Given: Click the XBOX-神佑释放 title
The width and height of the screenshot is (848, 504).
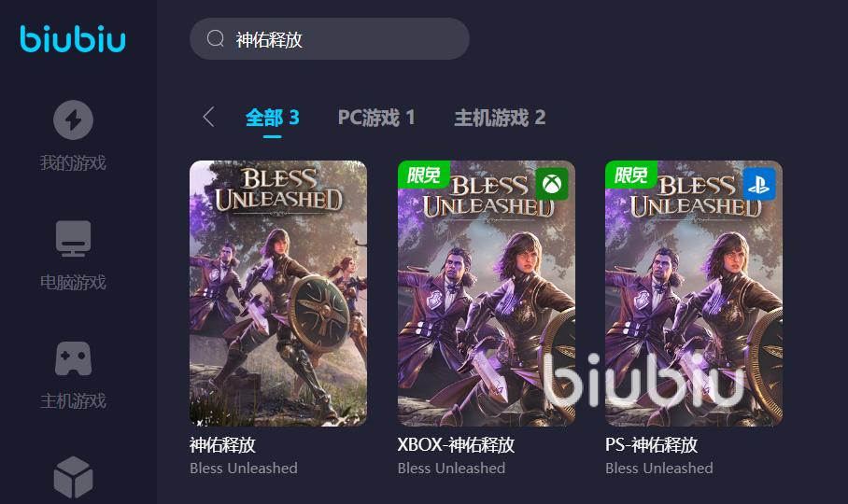Looking at the screenshot, I should (456, 444).
